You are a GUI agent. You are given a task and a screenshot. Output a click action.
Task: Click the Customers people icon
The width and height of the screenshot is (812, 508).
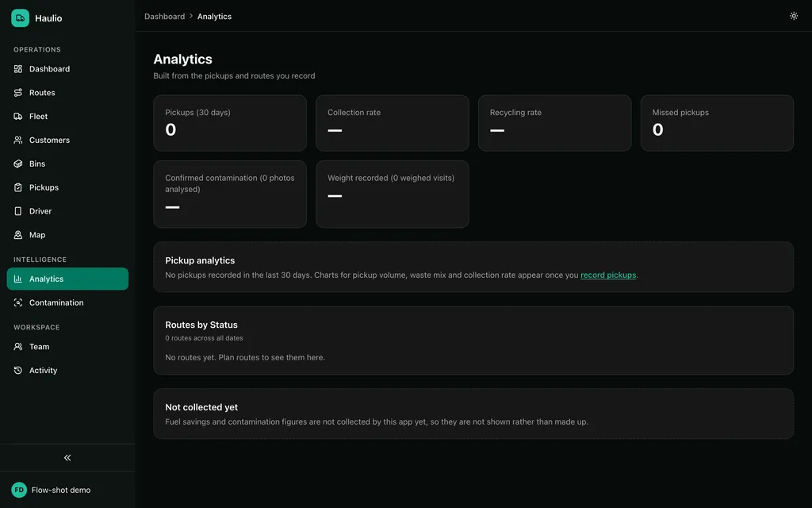(x=18, y=140)
